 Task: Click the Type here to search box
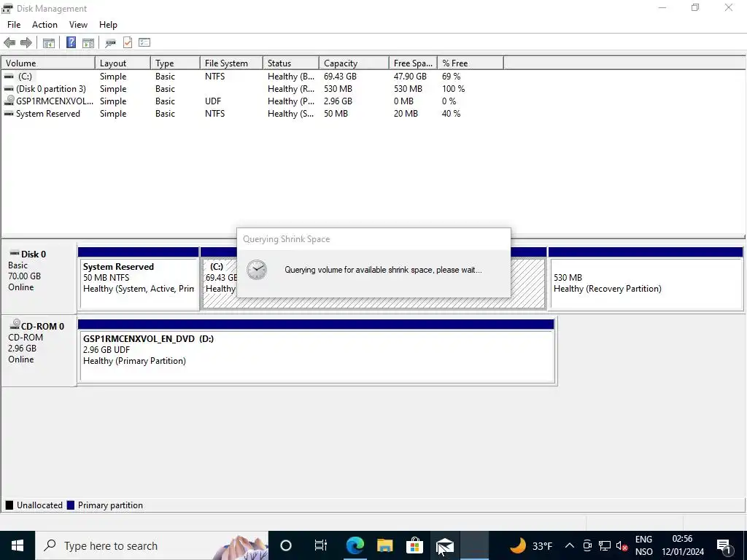pyautogui.click(x=152, y=545)
